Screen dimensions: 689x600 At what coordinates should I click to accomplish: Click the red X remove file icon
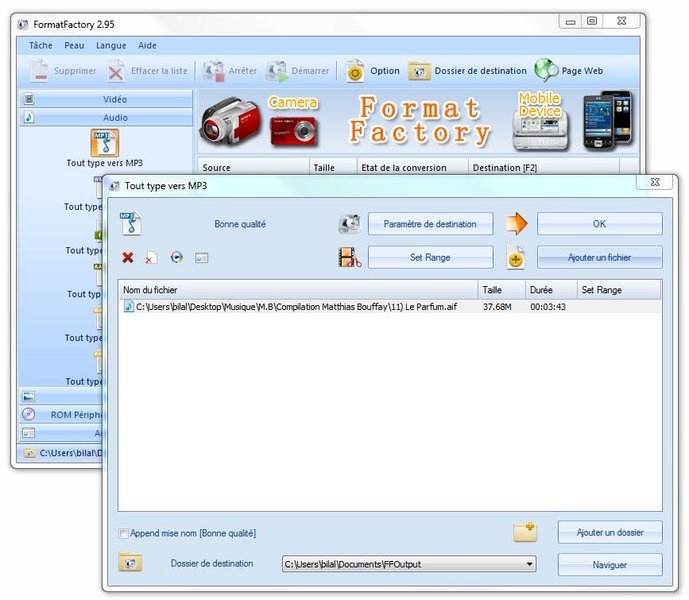[128, 258]
